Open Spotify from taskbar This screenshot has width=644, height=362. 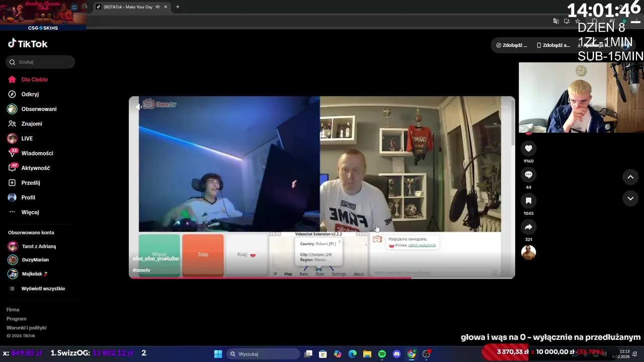(x=382, y=354)
